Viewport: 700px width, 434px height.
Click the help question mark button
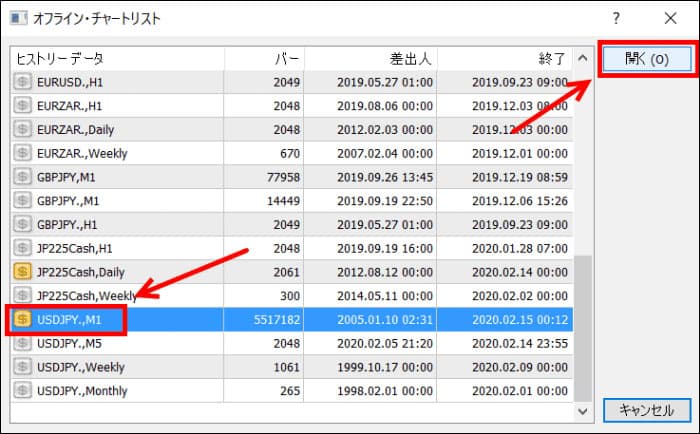click(616, 18)
